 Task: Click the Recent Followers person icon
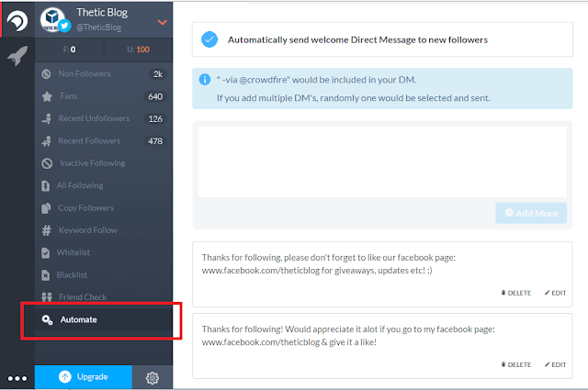[x=47, y=141]
